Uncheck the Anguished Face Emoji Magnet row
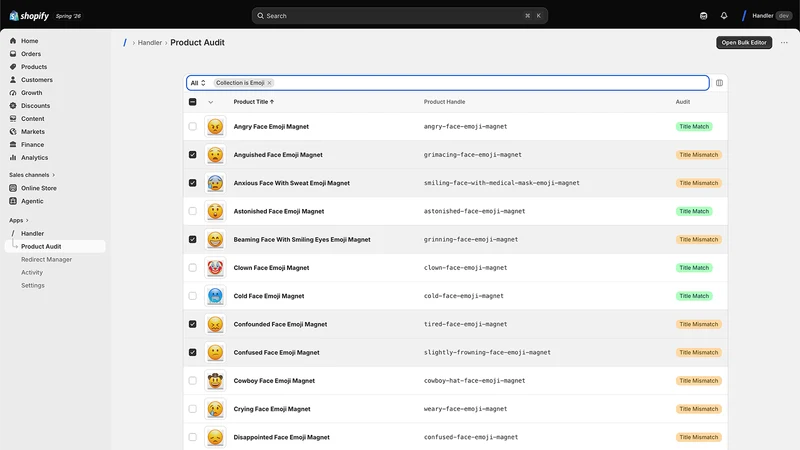The height and width of the screenshot is (450, 800). pyautogui.click(x=192, y=155)
